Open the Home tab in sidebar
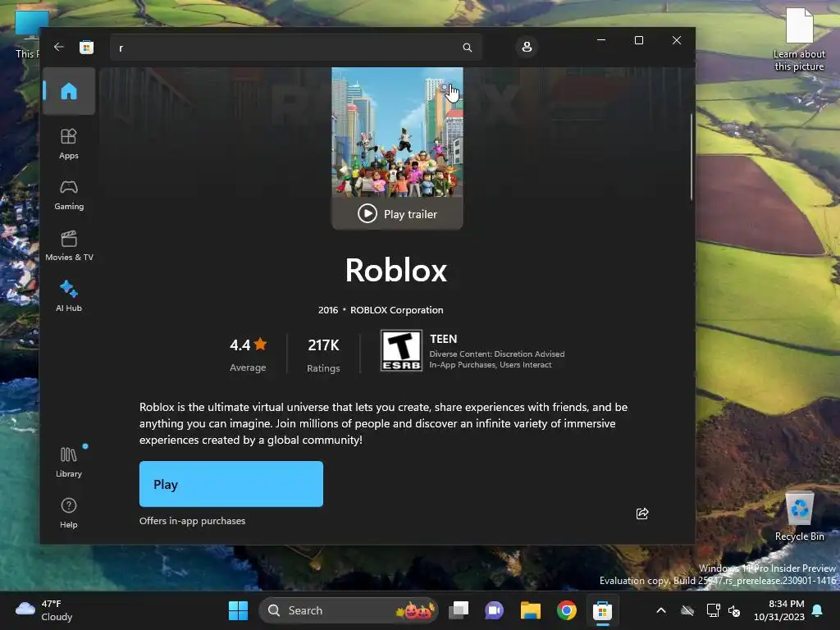This screenshot has height=630, width=840. point(69,91)
